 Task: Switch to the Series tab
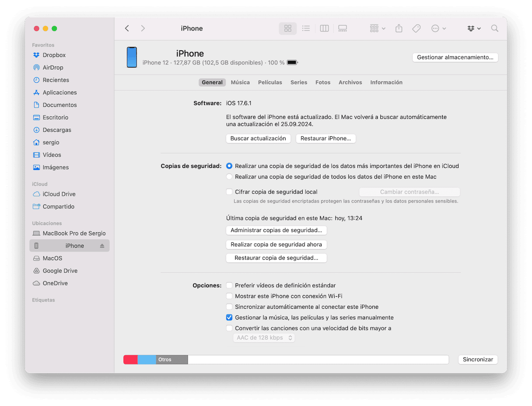(x=299, y=82)
